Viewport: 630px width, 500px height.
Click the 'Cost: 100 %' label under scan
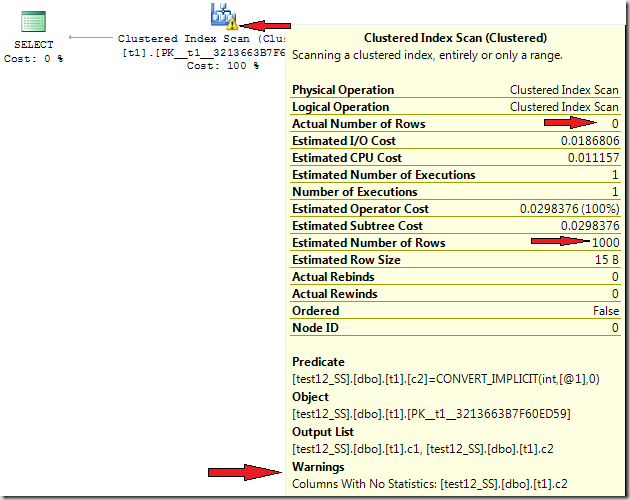pos(222,66)
